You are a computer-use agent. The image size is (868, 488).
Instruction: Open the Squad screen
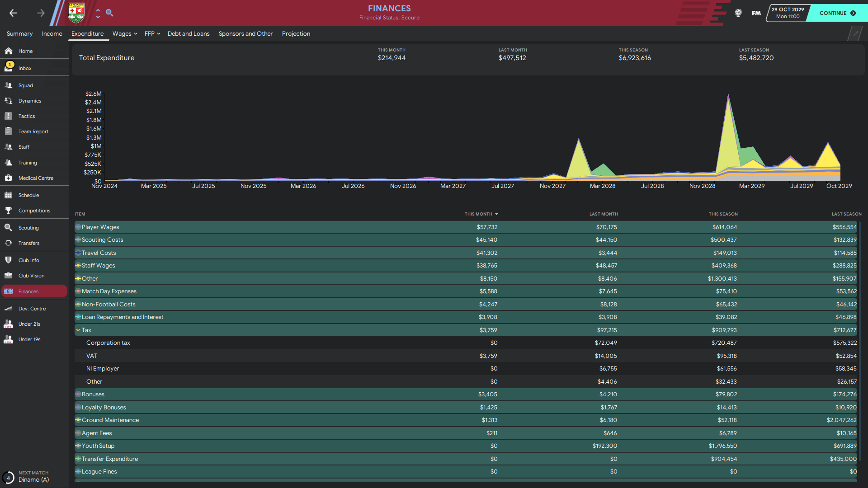pyautogui.click(x=34, y=85)
